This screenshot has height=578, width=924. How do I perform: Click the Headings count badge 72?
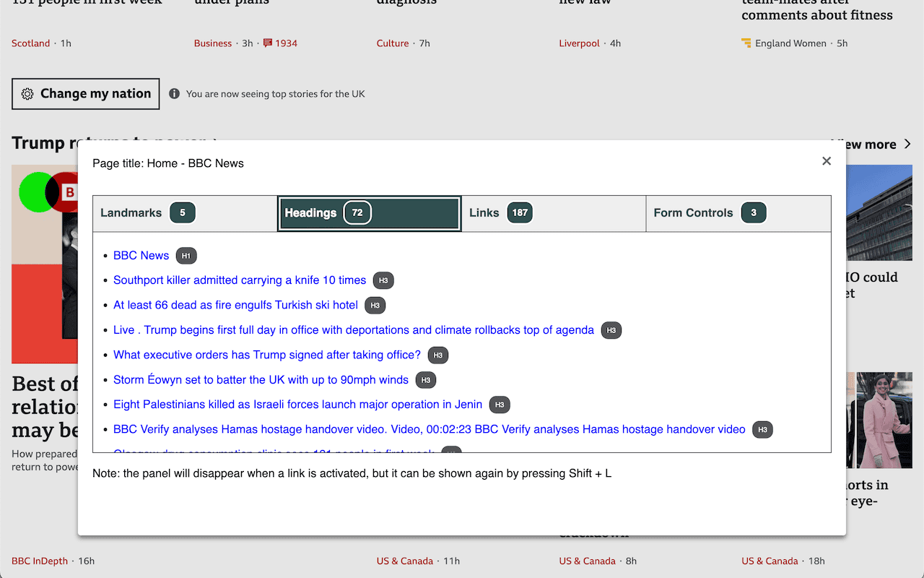357,213
